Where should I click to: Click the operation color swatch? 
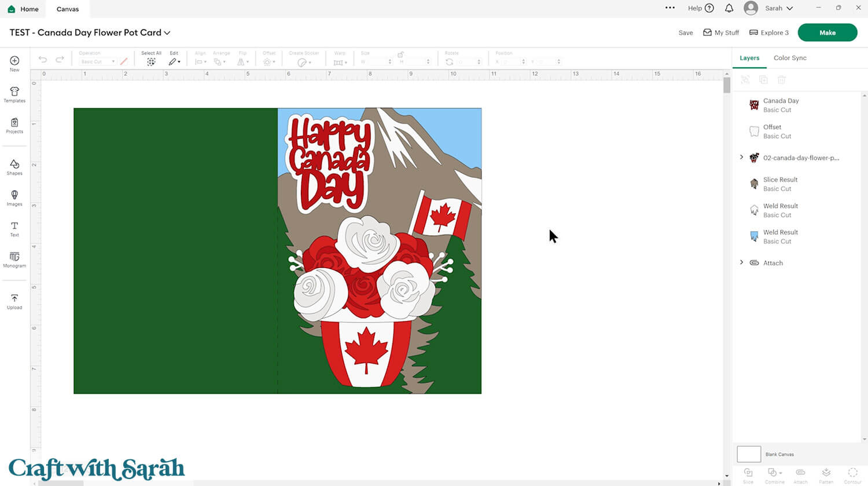(124, 61)
